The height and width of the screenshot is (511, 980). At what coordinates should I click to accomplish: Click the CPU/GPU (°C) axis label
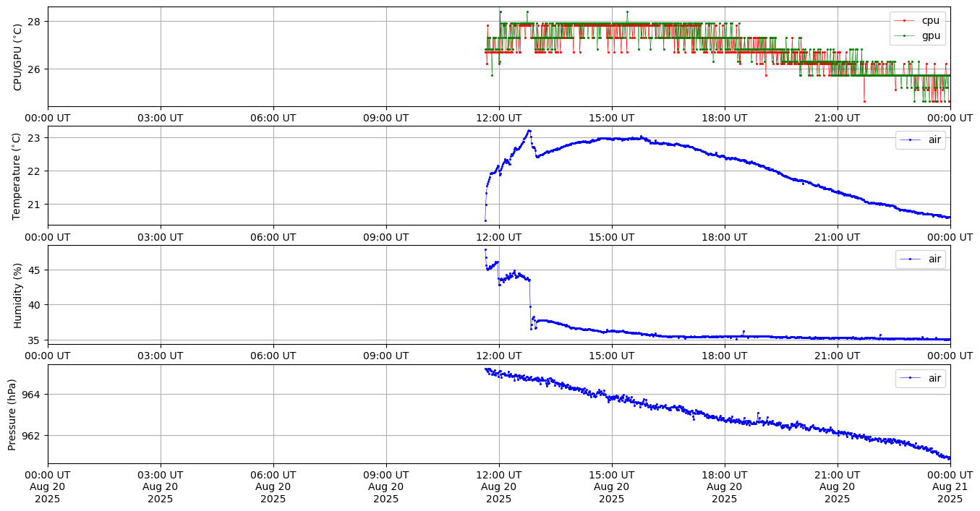tap(18, 56)
